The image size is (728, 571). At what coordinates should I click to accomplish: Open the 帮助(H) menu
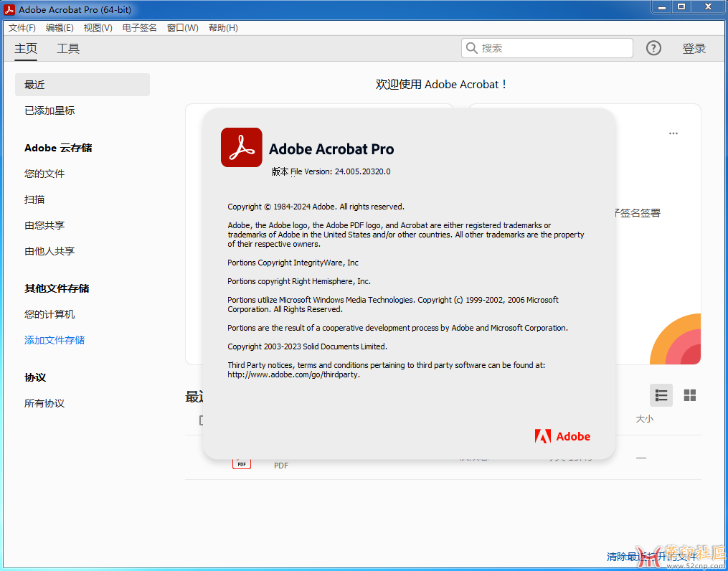point(223,28)
